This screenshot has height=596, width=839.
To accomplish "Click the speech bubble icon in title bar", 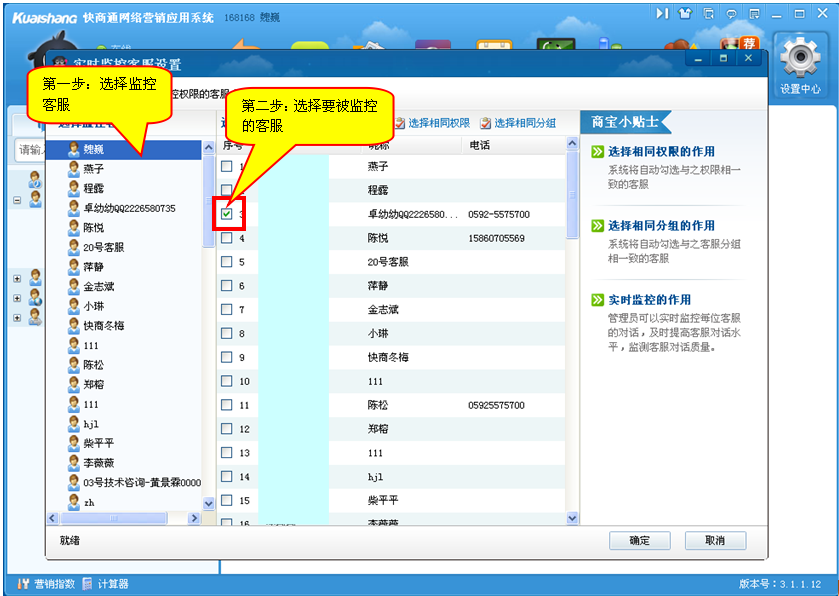I will [x=731, y=13].
